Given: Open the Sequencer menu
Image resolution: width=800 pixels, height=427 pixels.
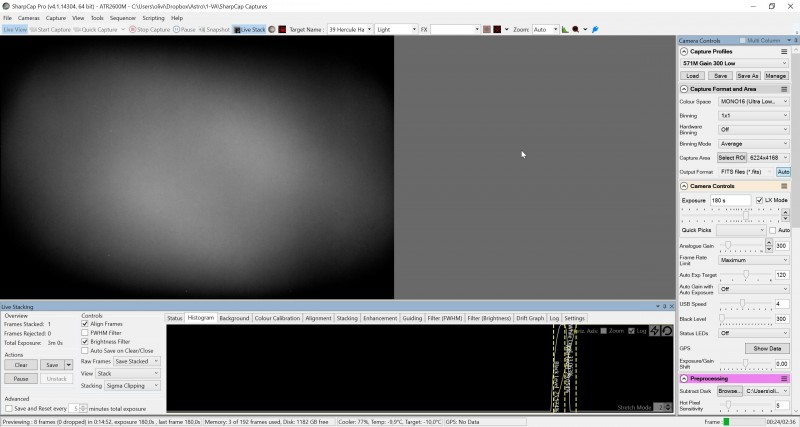Looking at the screenshot, I should (123, 18).
